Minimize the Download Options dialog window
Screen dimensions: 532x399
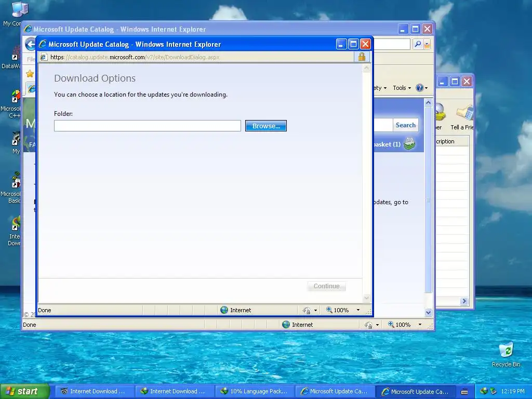(341, 44)
